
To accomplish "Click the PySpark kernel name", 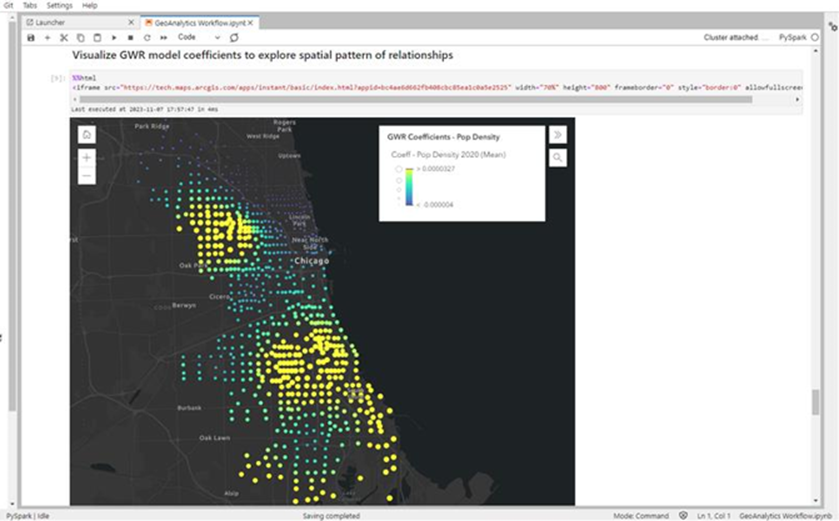I will pos(792,37).
